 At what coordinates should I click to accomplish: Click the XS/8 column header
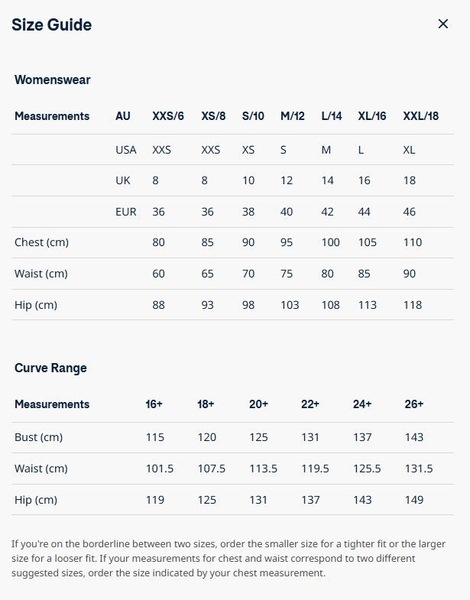click(x=213, y=116)
